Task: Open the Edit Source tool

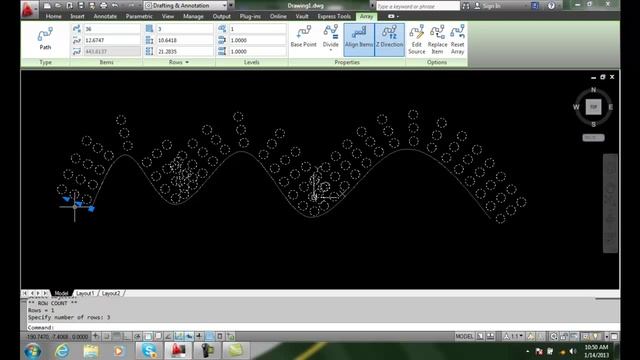Action: pos(416,40)
